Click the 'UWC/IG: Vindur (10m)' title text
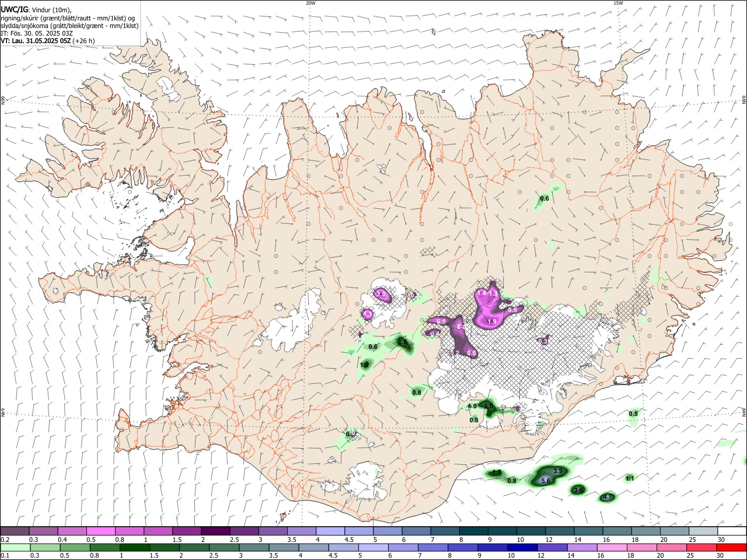 click(36, 9)
